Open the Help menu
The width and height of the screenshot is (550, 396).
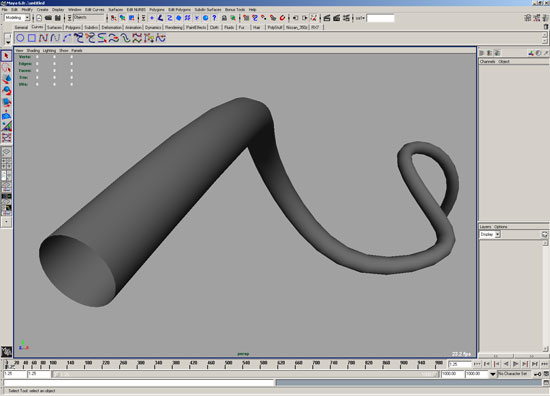point(252,10)
